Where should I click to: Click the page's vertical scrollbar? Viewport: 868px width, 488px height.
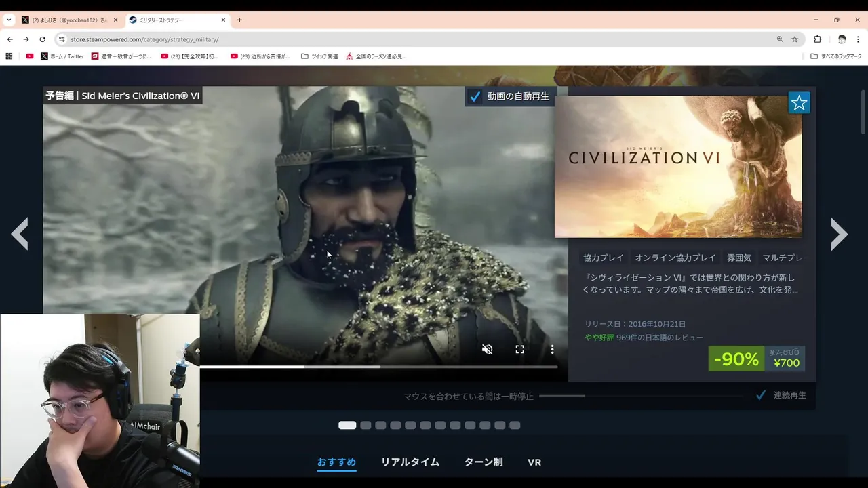coord(863,112)
